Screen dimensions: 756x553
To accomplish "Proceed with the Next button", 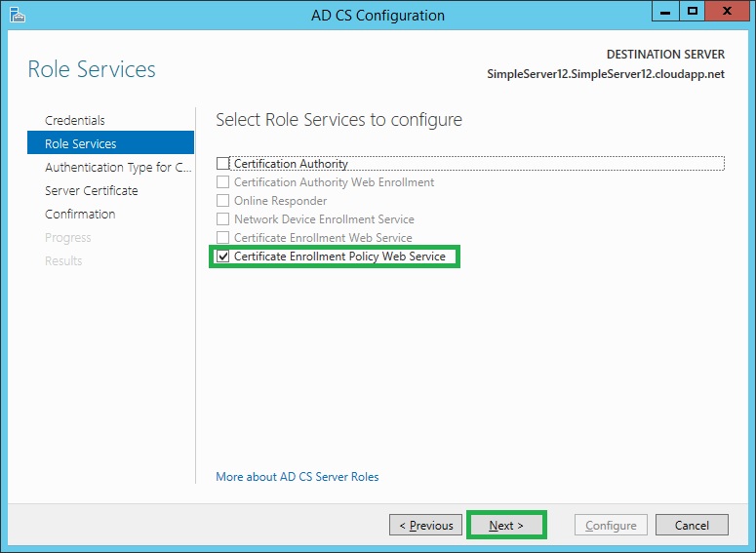I will click(x=507, y=525).
